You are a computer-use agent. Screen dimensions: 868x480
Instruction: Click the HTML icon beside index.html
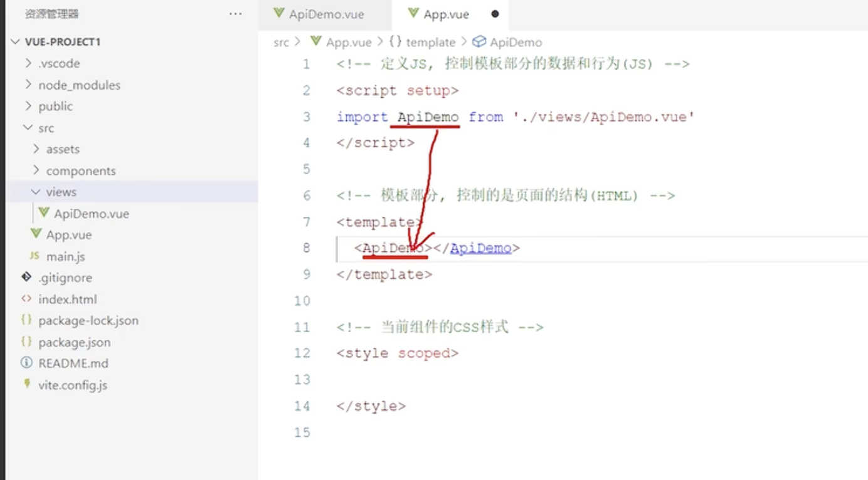26,299
